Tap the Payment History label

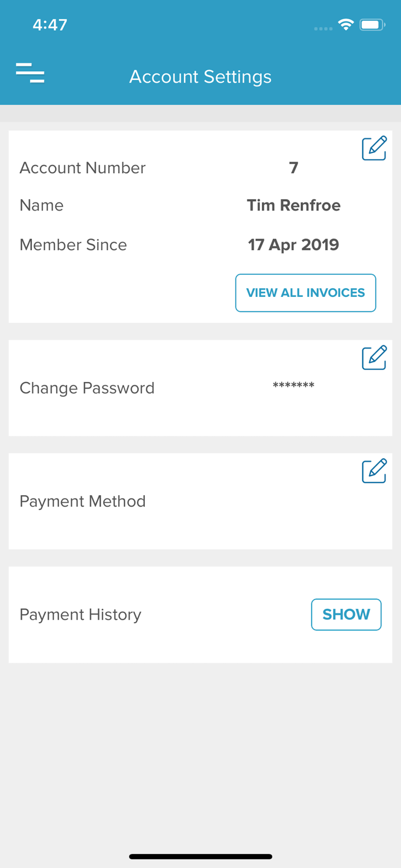pos(80,615)
